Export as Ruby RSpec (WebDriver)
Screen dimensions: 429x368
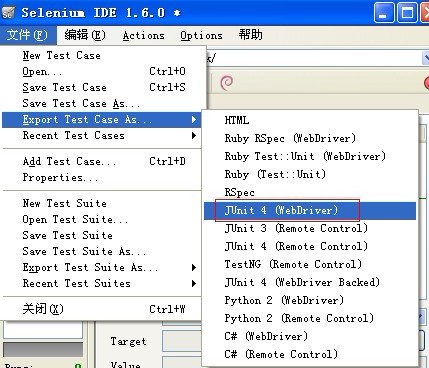(310, 138)
